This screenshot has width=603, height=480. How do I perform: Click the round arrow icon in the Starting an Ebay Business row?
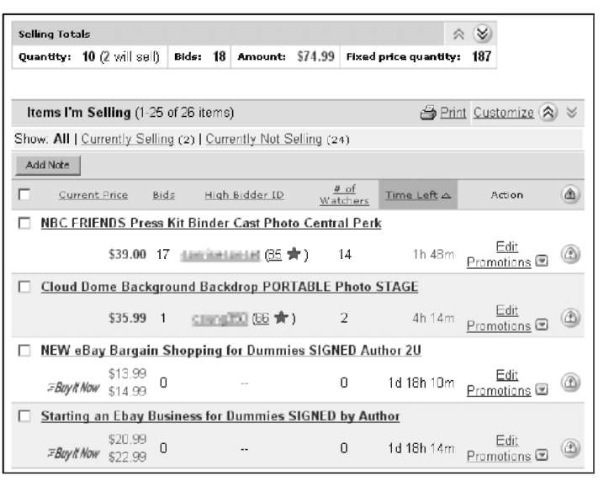click(570, 448)
